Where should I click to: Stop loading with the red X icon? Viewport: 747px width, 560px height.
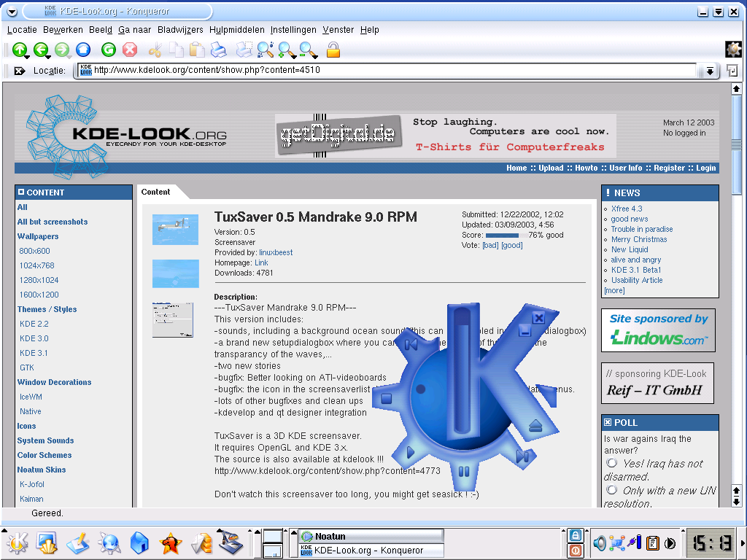click(x=130, y=49)
